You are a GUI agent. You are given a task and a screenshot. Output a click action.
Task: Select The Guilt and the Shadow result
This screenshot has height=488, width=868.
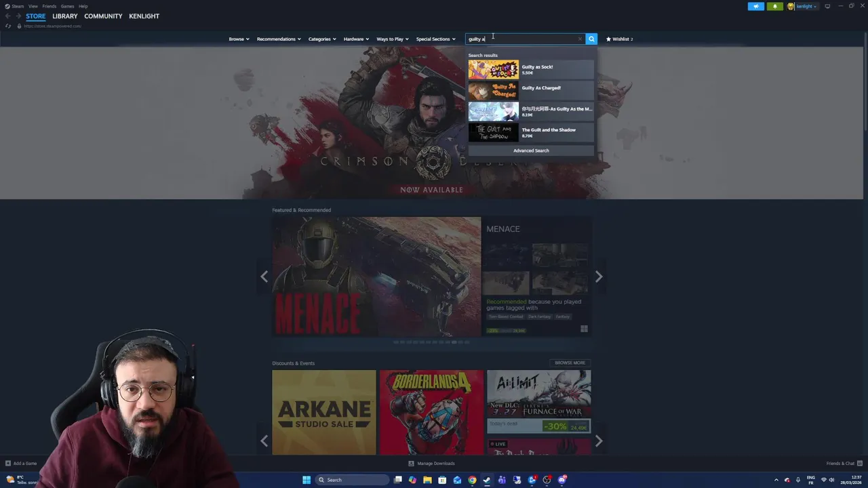(531, 133)
